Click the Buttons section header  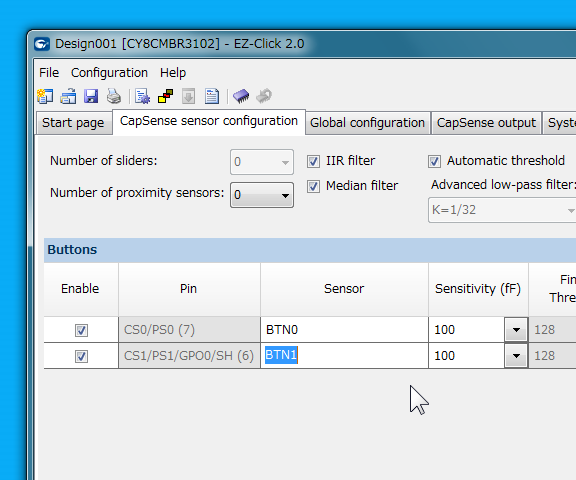coord(310,250)
